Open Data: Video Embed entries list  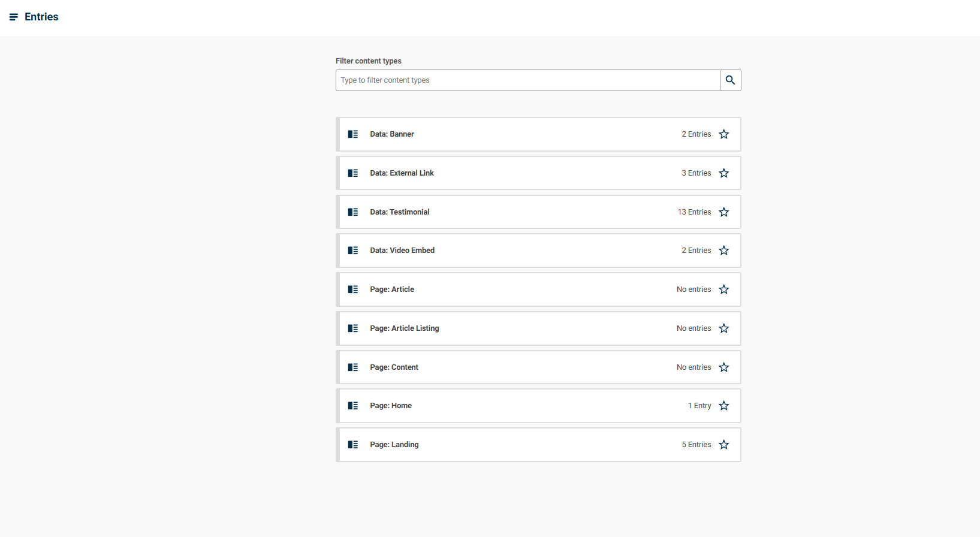tap(538, 251)
